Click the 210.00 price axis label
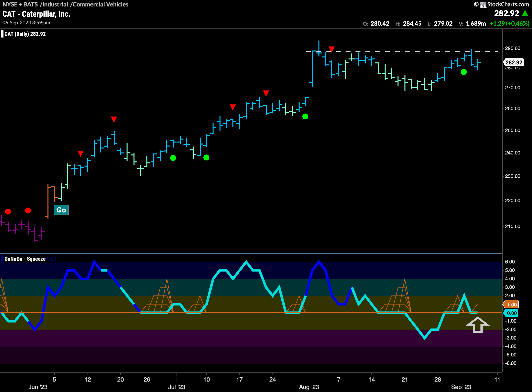Image resolution: width=532 pixels, height=392 pixels. click(x=513, y=226)
